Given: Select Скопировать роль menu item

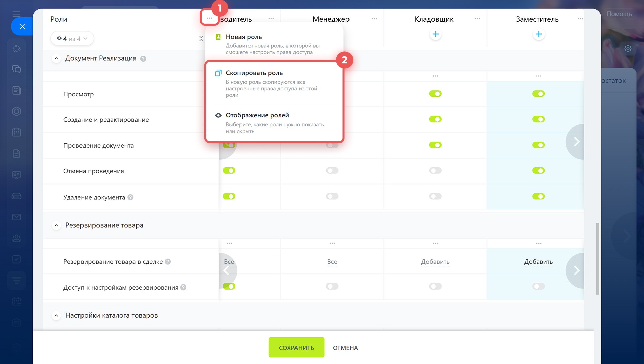Looking at the screenshot, I should coord(254,73).
